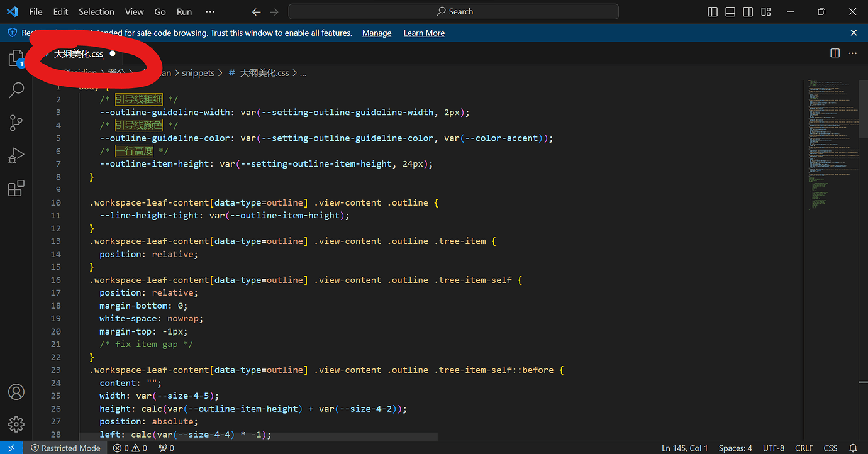Open the Run and Debug view
868x454 pixels.
[x=16, y=155]
